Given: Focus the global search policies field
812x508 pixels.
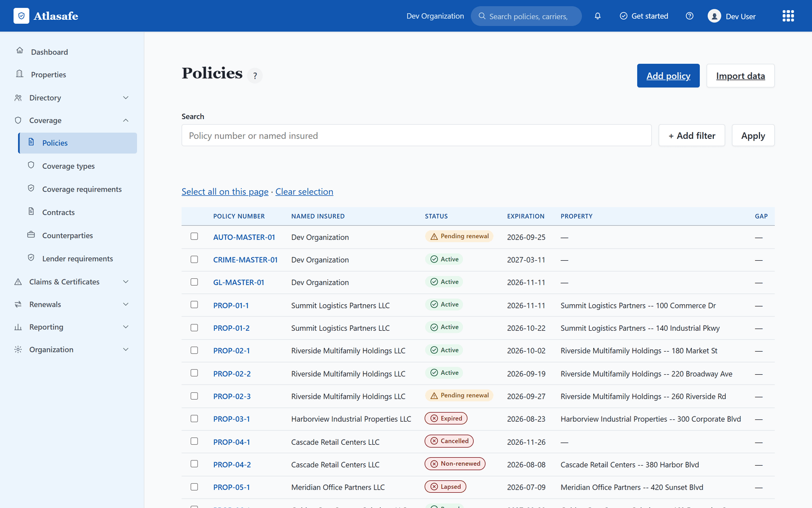Looking at the screenshot, I should [526, 16].
